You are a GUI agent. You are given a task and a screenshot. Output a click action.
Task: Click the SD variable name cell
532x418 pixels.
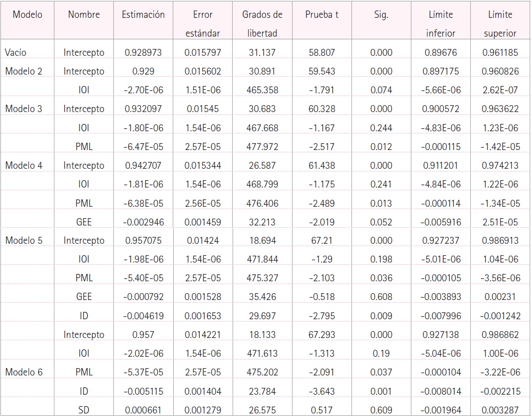[x=84, y=410]
